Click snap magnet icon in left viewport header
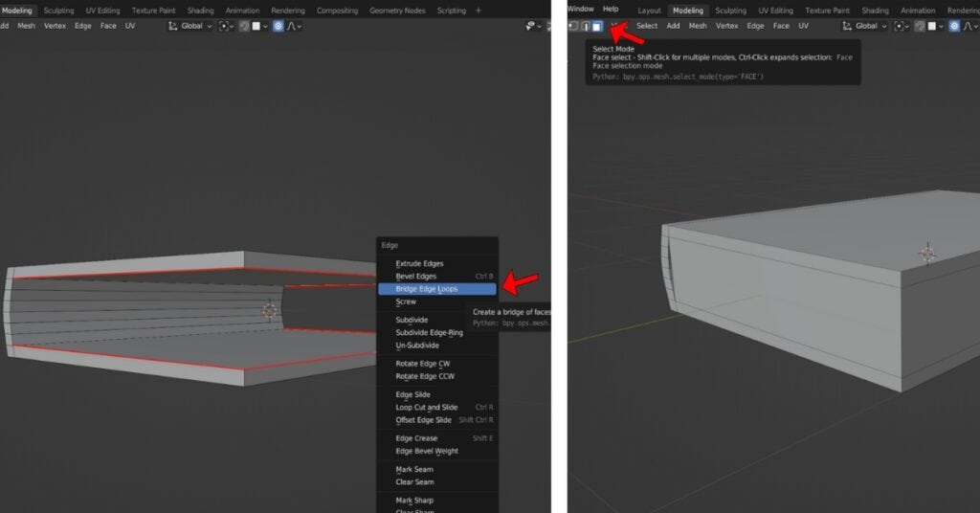980x513 pixels. (x=244, y=26)
